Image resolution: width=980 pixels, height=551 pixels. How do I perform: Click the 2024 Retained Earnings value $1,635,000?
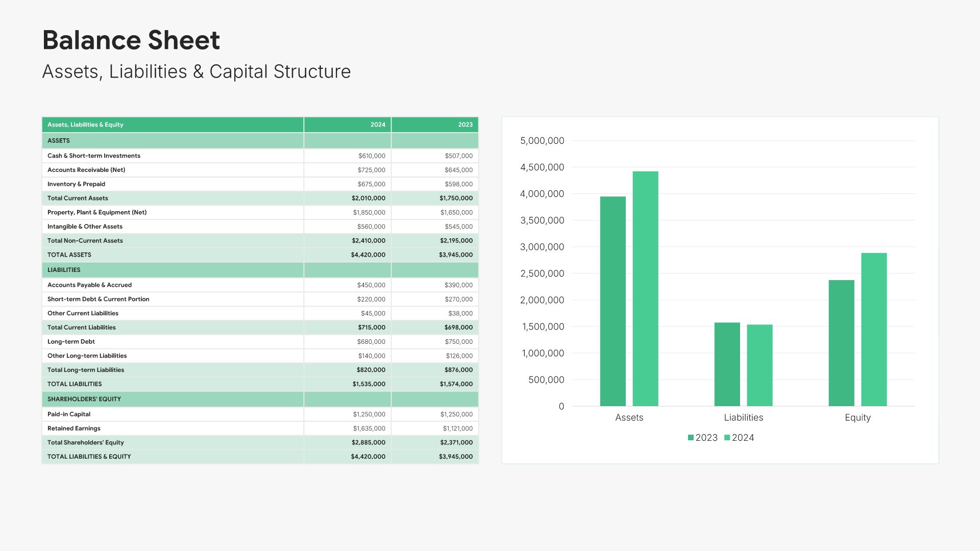[x=369, y=429]
